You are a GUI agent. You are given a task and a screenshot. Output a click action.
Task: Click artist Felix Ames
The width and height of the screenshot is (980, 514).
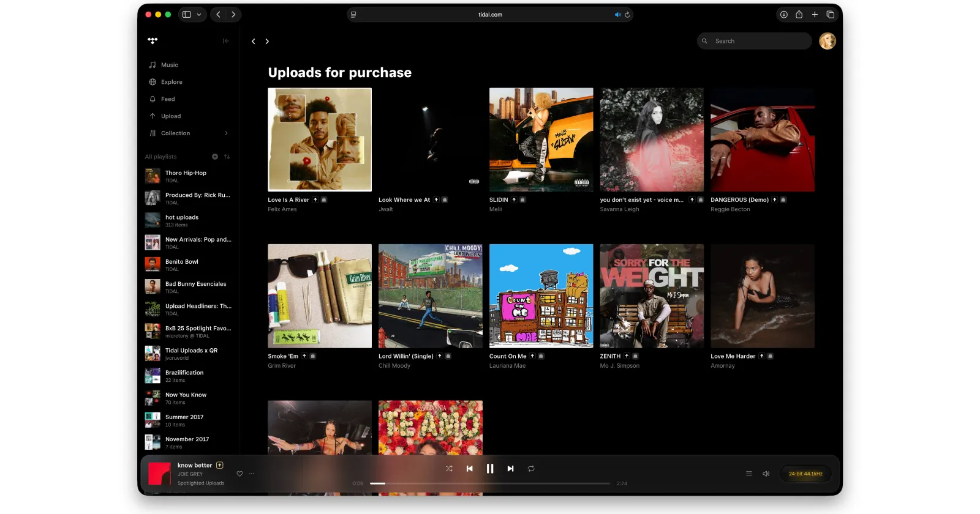click(x=282, y=209)
